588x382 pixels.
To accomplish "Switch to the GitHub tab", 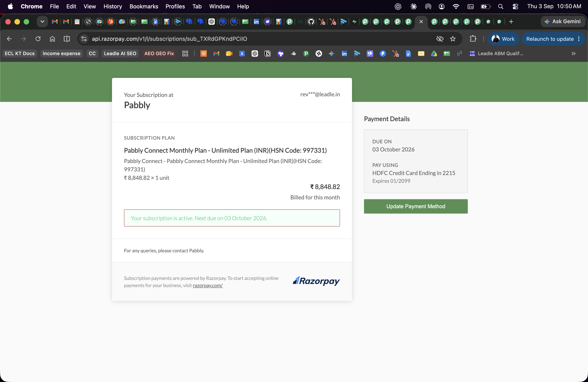I will [311, 22].
